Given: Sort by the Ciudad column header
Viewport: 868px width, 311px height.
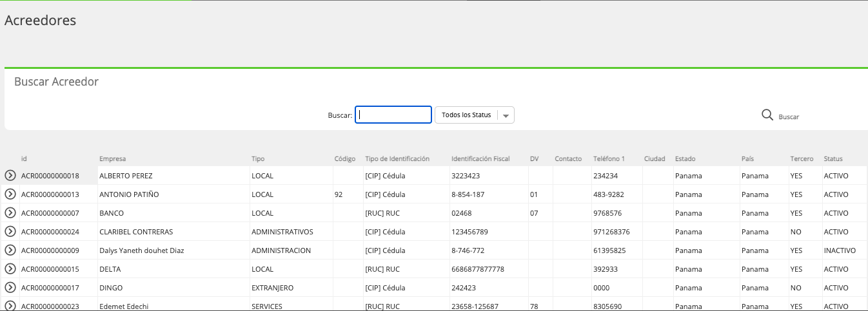Looking at the screenshot, I should click(x=655, y=158).
